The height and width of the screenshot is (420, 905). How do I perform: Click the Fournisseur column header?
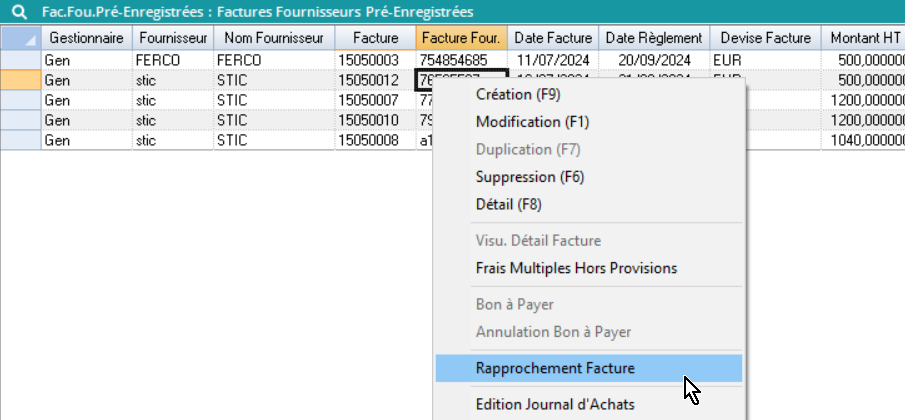coord(173,38)
